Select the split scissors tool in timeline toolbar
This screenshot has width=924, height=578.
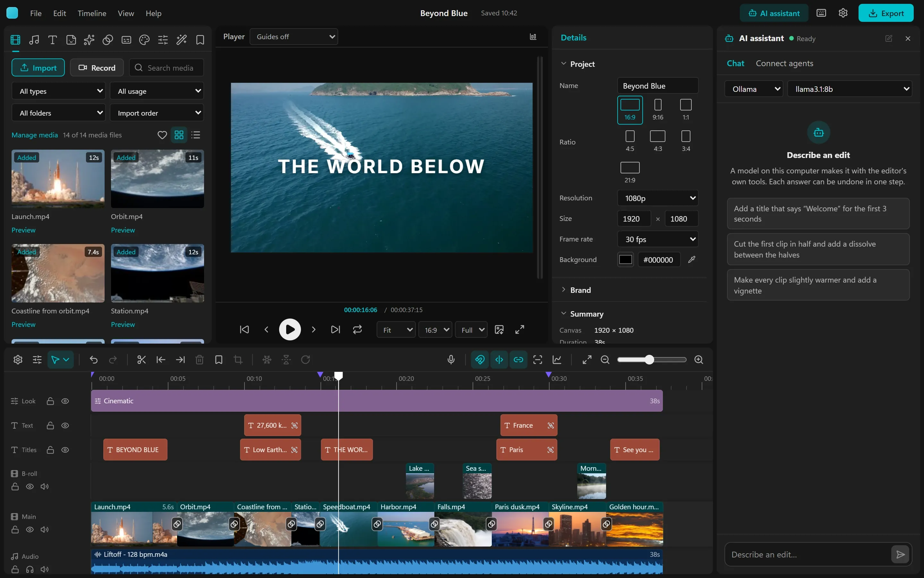(141, 360)
